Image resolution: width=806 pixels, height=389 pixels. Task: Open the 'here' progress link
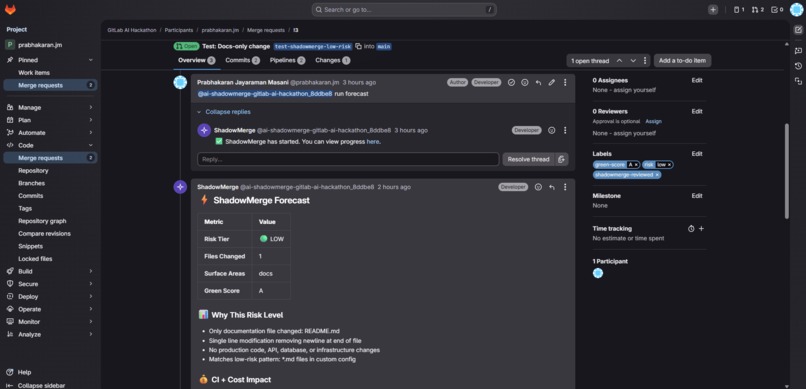(372, 142)
